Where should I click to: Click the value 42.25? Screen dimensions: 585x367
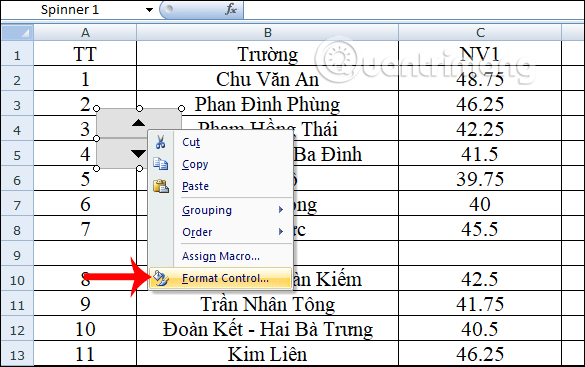pyautogui.click(x=480, y=128)
